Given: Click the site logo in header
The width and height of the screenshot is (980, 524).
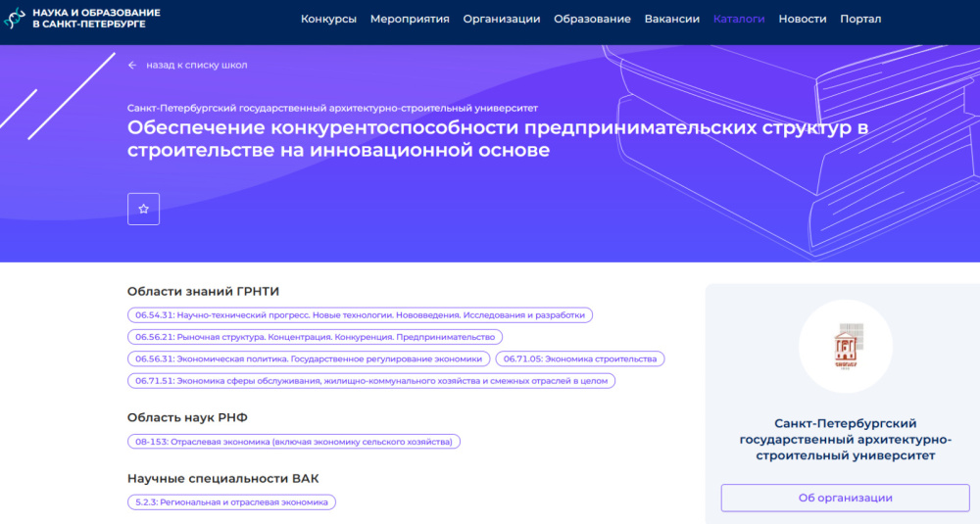Looking at the screenshot, I should pyautogui.click(x=82, y=18).
